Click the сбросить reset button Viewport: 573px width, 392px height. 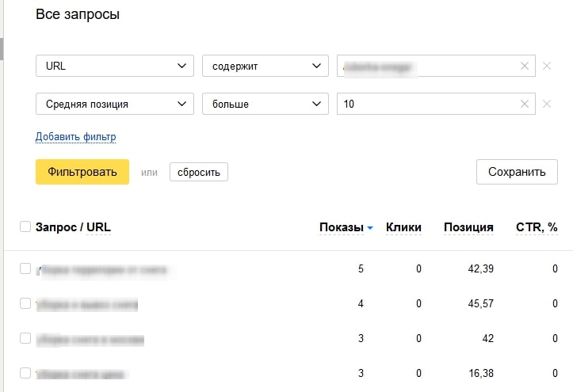point(199,172)
